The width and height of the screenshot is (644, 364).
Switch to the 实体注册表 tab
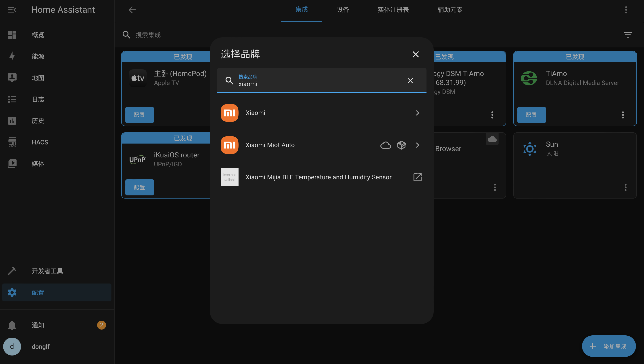click(393, 10)
